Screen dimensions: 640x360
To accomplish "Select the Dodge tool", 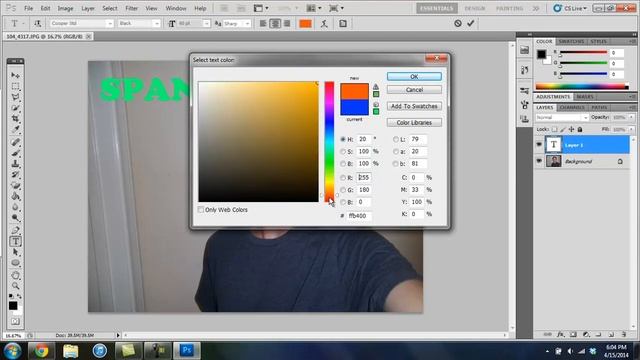I will tap(15, 218).
